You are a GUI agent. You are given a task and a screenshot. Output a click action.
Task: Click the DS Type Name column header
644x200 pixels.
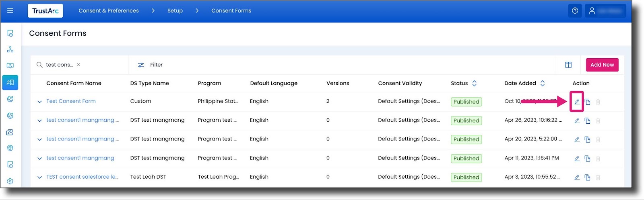(x=150, y=83)
